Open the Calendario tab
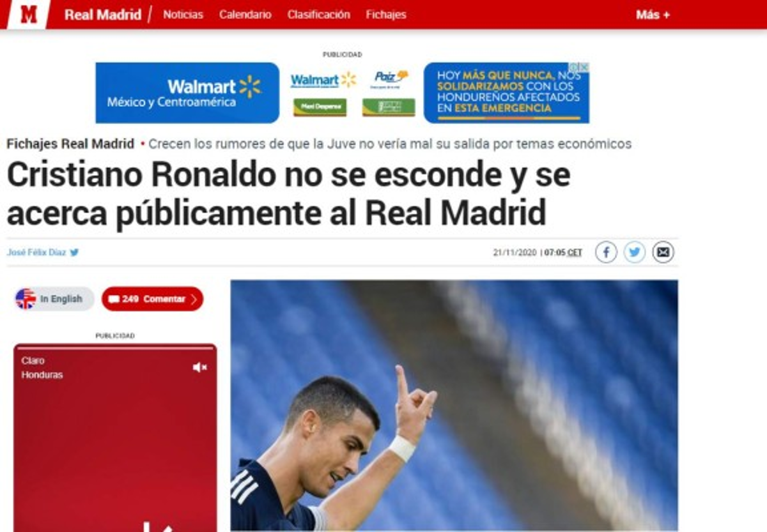 [245, 15]
